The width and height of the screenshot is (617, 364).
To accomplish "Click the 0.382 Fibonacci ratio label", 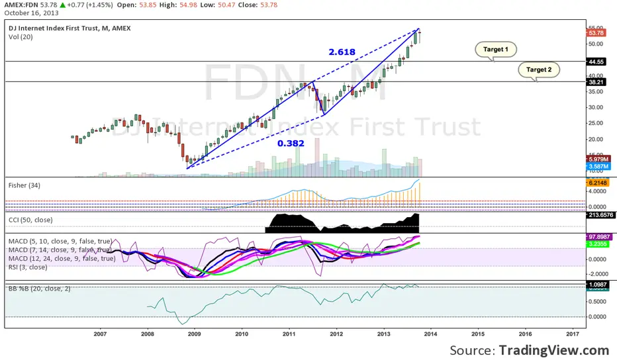I will [x=291, y=143].
